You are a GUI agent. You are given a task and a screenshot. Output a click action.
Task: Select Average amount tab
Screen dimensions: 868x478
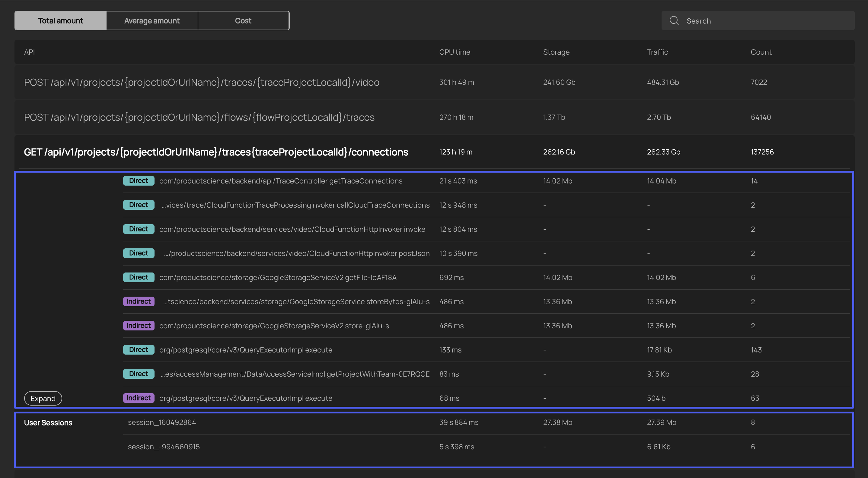(x=152, y=20)
